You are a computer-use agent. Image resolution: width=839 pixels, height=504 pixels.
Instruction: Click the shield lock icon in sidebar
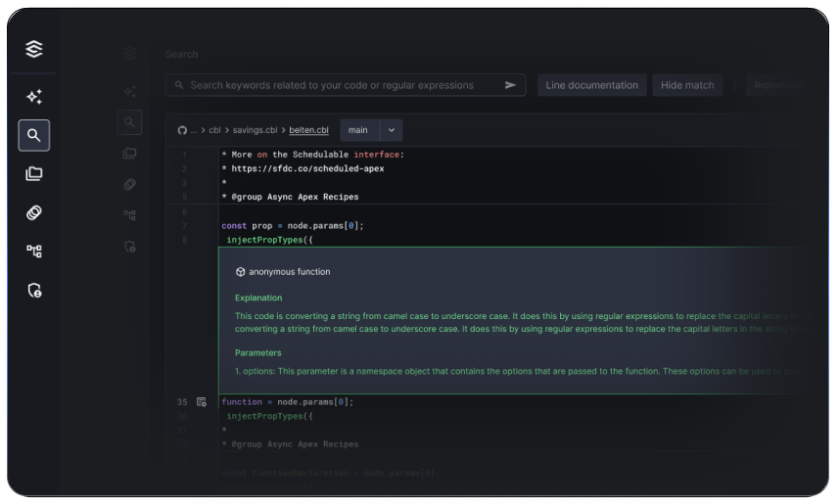[x=34, y=291]
